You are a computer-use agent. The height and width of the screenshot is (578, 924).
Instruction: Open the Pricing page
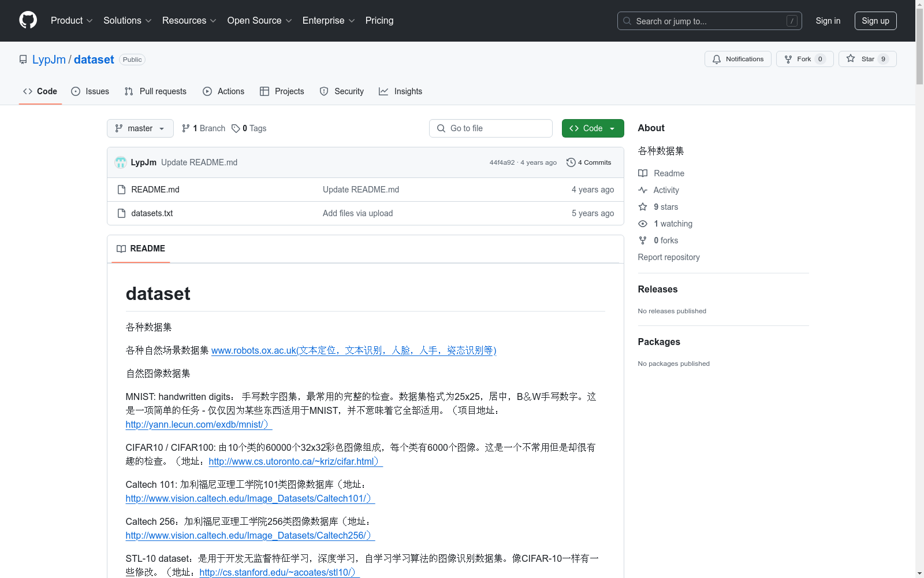[x=379, y=20]
